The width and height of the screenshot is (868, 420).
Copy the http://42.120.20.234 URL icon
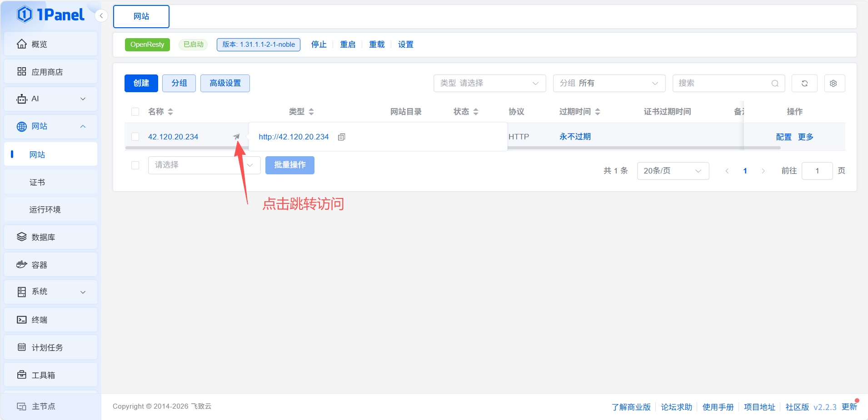(x=342, y=137)
